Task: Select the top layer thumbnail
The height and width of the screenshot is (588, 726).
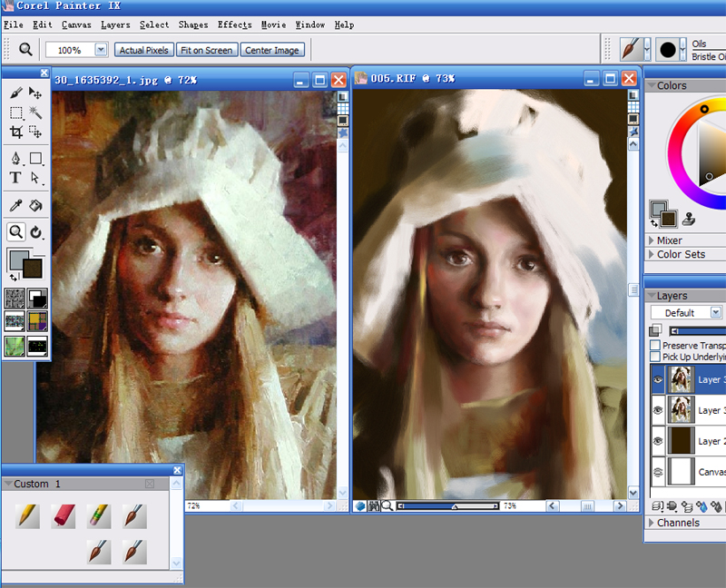Action: coord(681,379)
